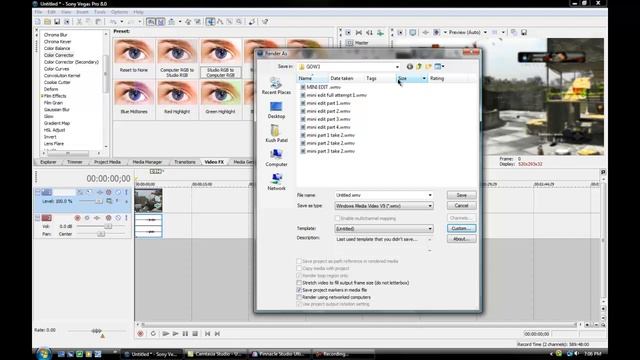Open the Template dropdown
640x360 pixels.
click(429, 229)
